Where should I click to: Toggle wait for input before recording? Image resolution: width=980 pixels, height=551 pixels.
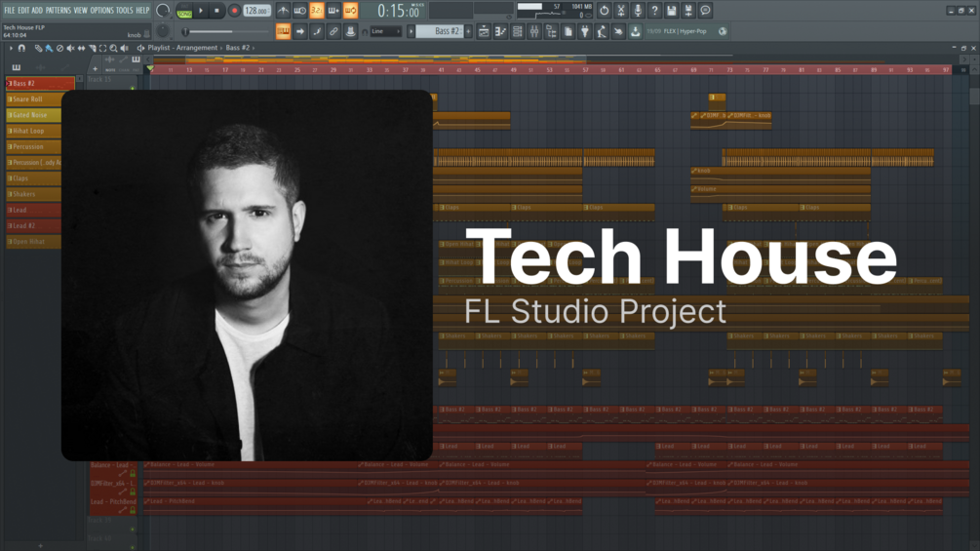click(300, 11)
